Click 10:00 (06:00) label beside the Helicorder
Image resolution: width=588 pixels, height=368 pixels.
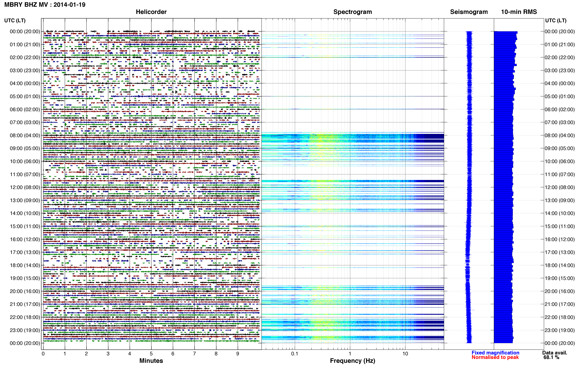(25, 161)
